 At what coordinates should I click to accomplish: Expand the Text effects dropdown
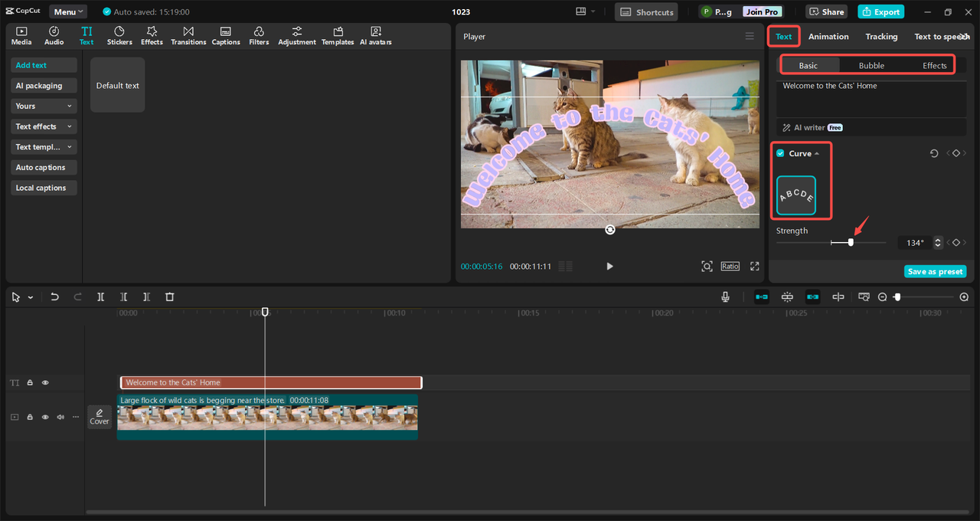(x=44, y=126)
